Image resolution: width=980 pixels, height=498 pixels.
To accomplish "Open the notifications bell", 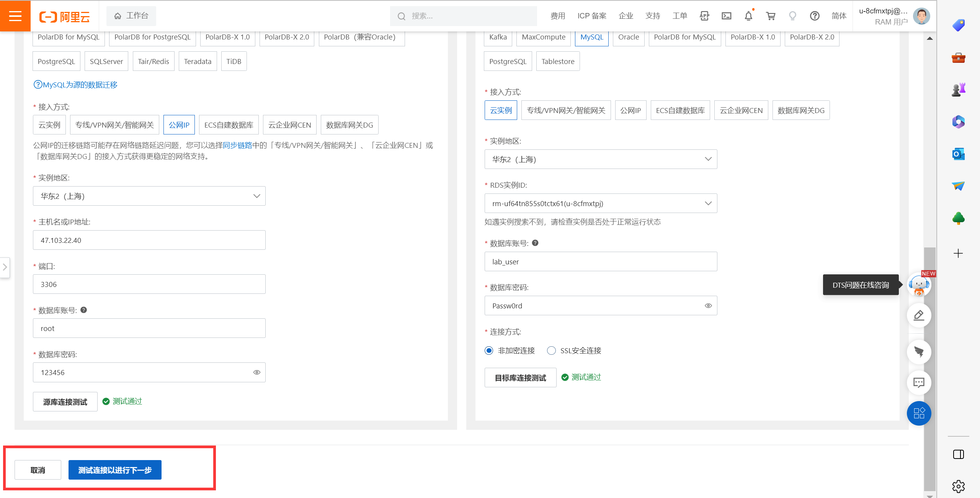I will tap(748, 16).
